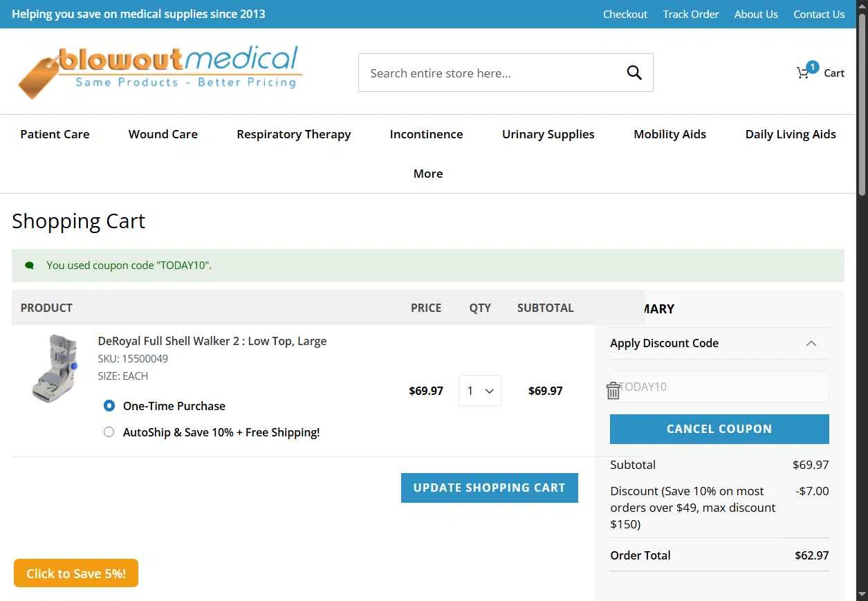Open the Respiratory Therapy menu

(294, 134)
